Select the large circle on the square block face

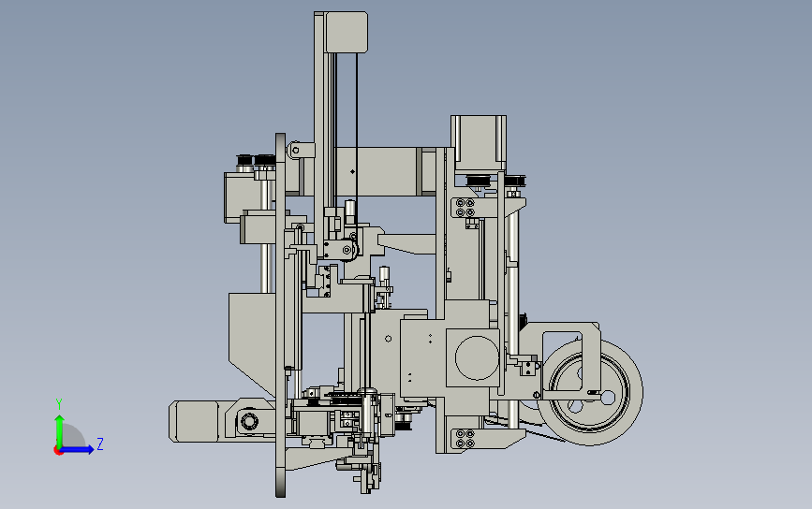(477, 357)
